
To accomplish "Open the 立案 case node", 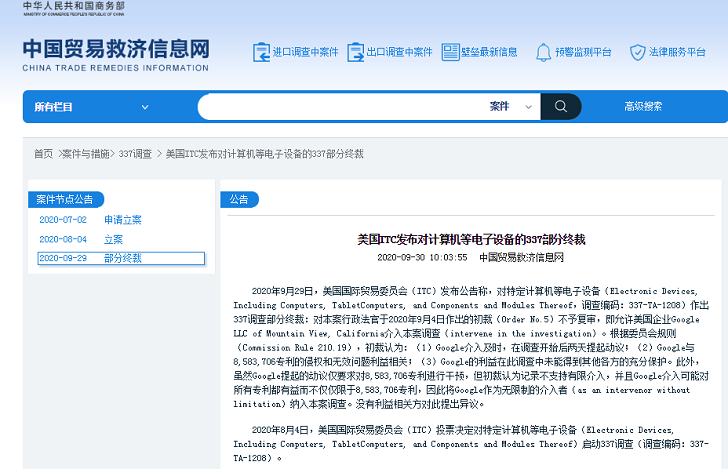I will tap(113, 240).
